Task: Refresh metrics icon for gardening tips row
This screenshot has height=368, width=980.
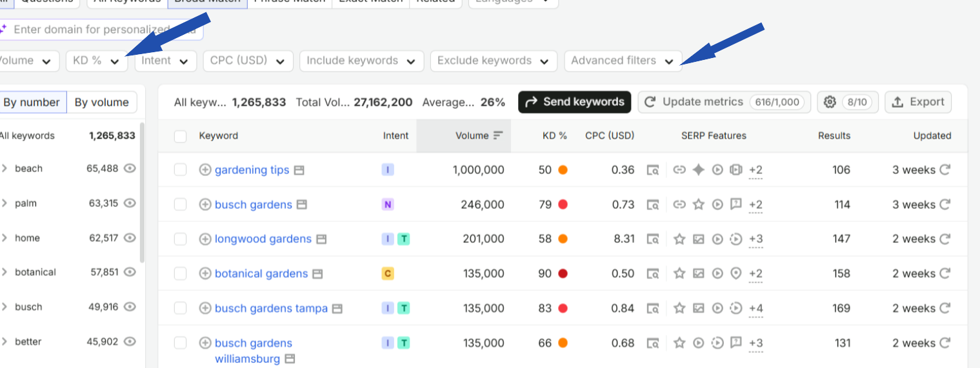Action: (945, 170)
